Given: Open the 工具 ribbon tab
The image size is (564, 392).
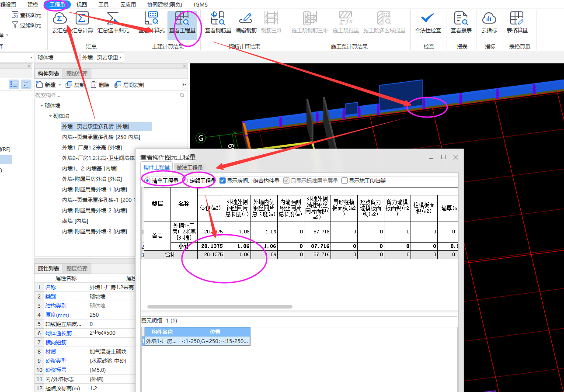Looking at the screenshot, I should (104, 4).
